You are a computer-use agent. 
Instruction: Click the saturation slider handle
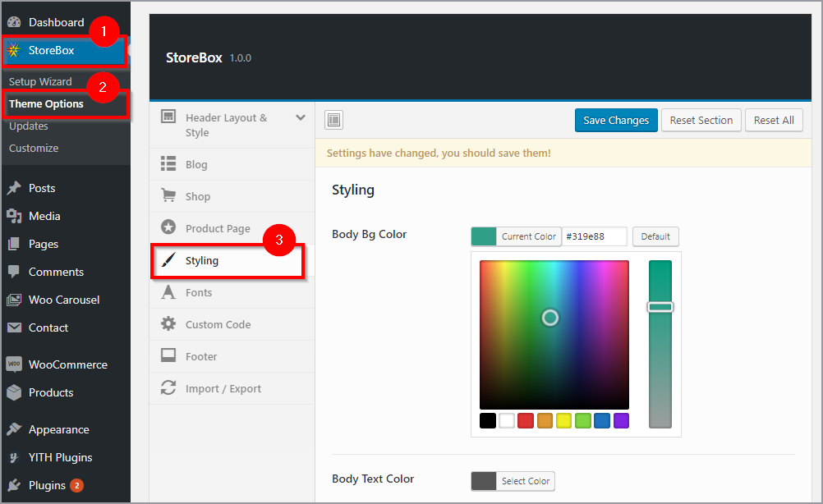(660, 307)
